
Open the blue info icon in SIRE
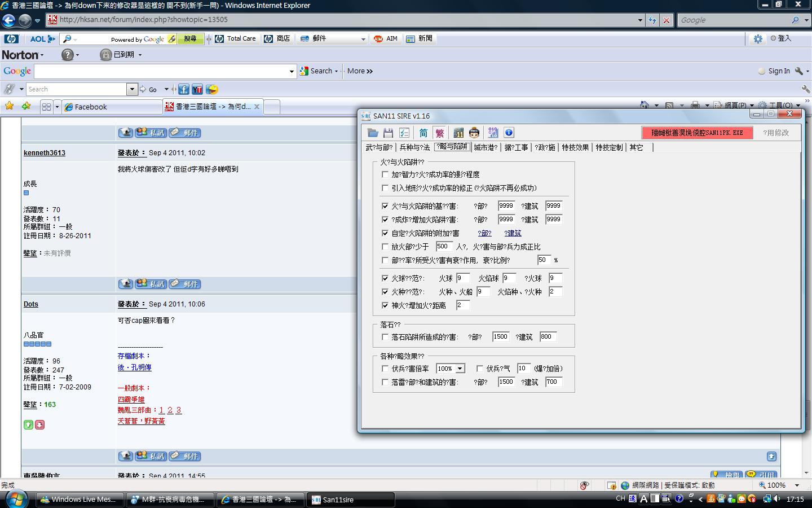[509, 133]
